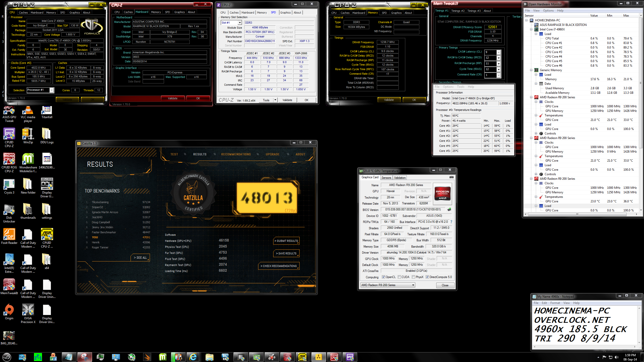Click the volume speaker tray icon
Viewport: 644px width, 362px height.
(617, 357)
